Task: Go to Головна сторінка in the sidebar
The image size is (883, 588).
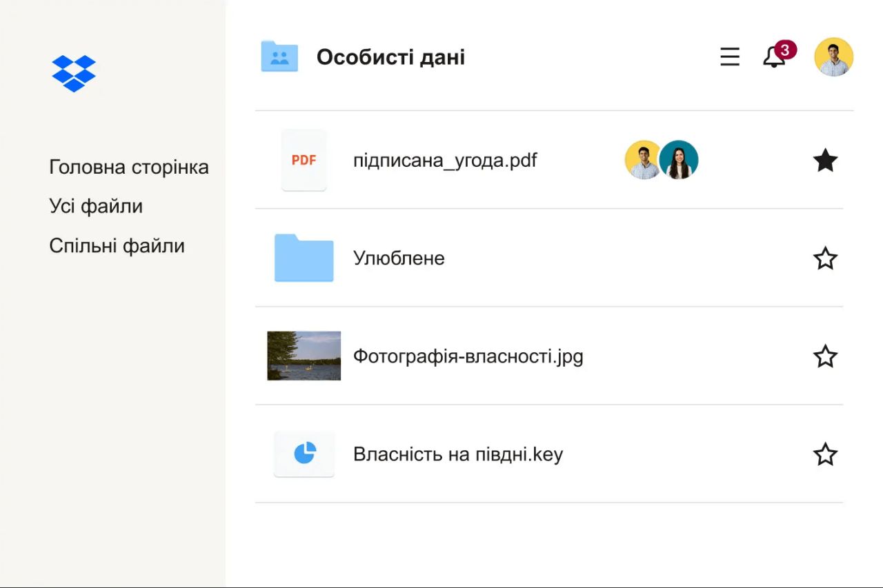Action: coord(128,166)
